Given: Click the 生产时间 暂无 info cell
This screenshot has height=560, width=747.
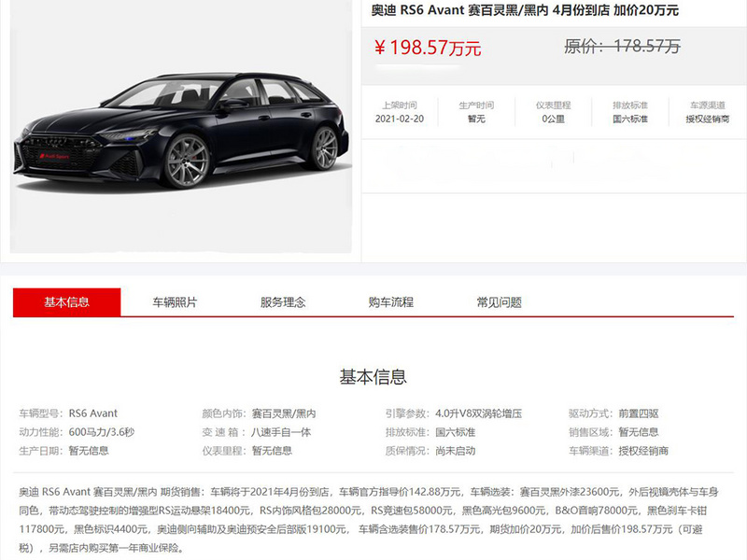Looking at the screenshot, I should 476,112.
